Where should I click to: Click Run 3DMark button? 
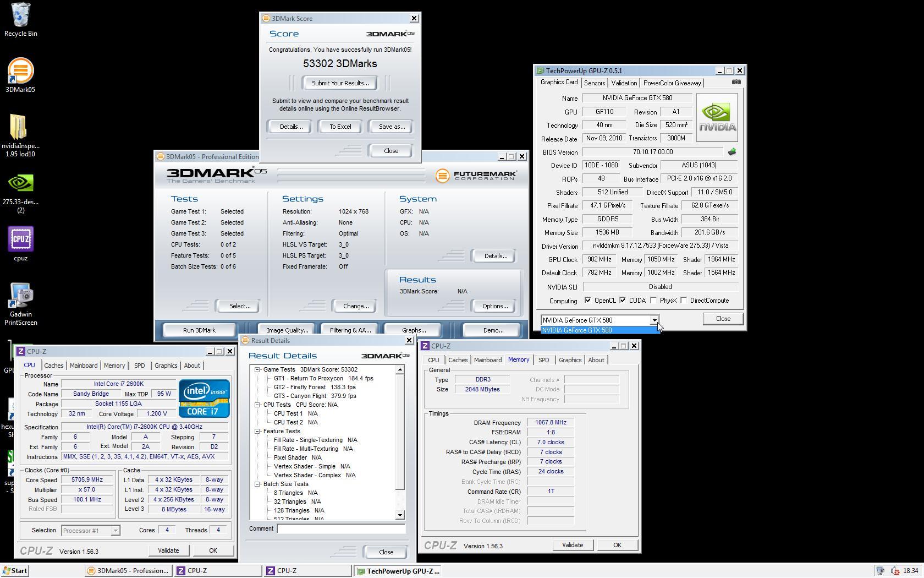click(x=199, y=330)
